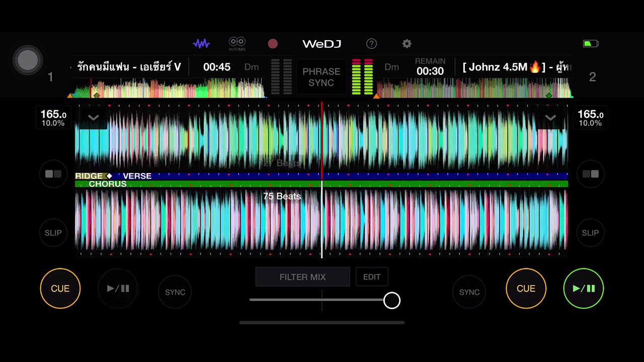
Task: Toggle SYNC on deck 2
Action: coord(469,292)
